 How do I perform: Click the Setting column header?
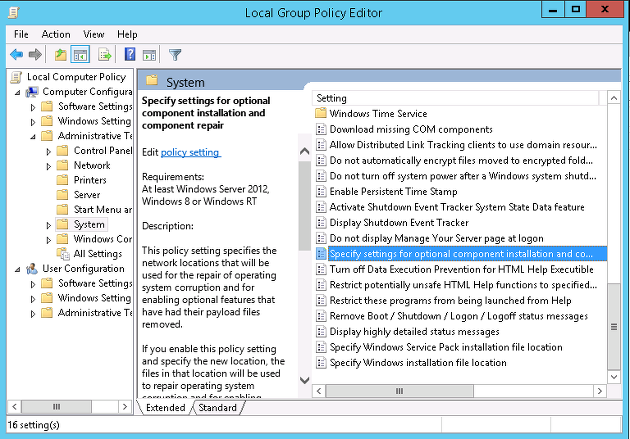pyautogui.click(x=455, y=98)
